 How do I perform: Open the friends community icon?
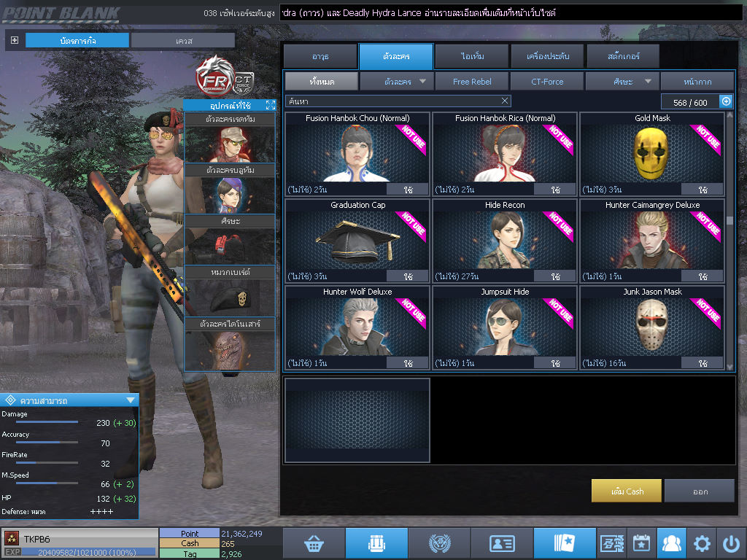(x=671, y=542)
